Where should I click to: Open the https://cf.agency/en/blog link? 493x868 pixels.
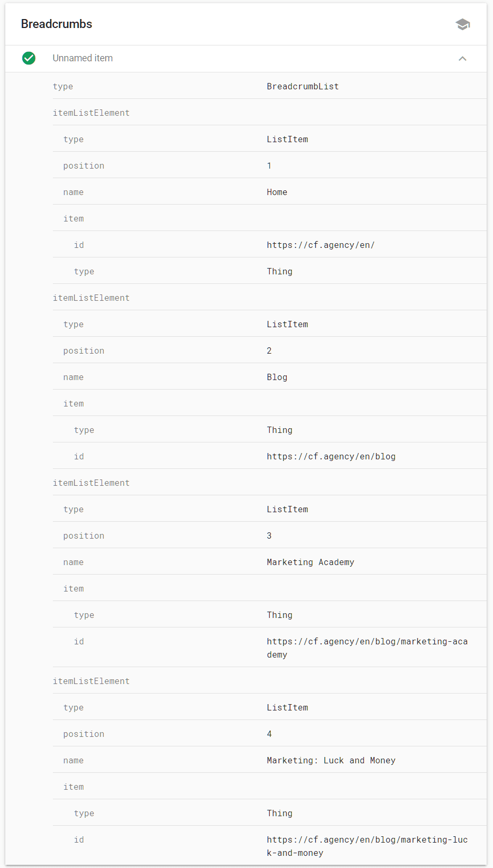(331, 456)
